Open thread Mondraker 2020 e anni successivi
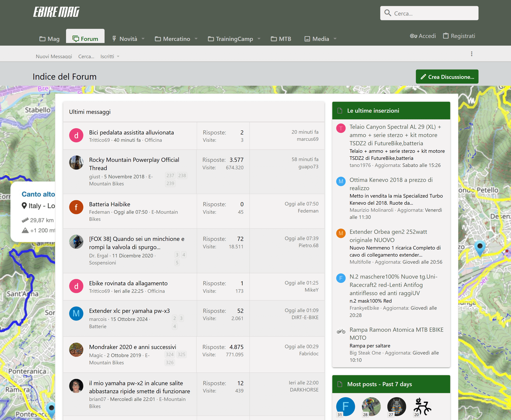This screenshot has width=511, height=420. 132,347
